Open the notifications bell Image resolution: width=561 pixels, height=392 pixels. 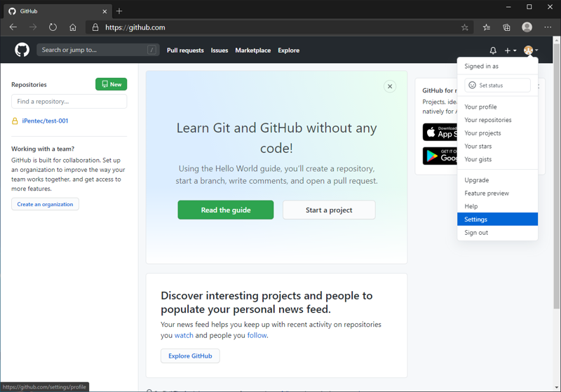[x=493, y=50]
